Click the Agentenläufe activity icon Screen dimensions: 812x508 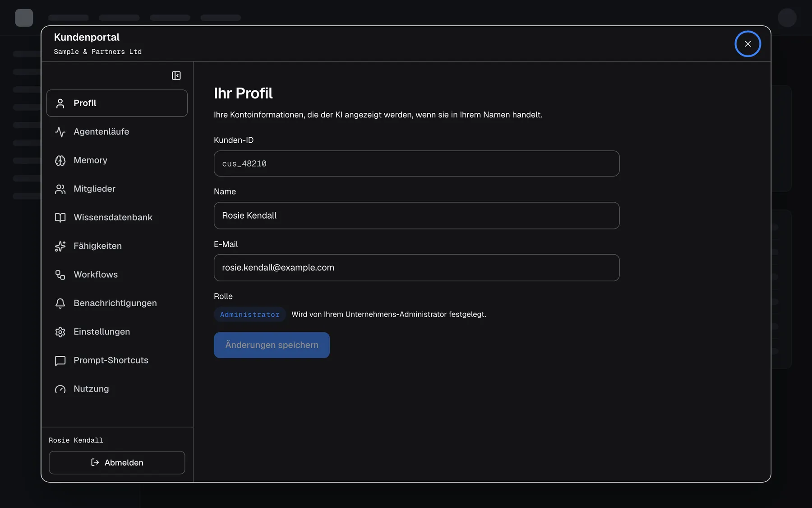tap(60, 132)
